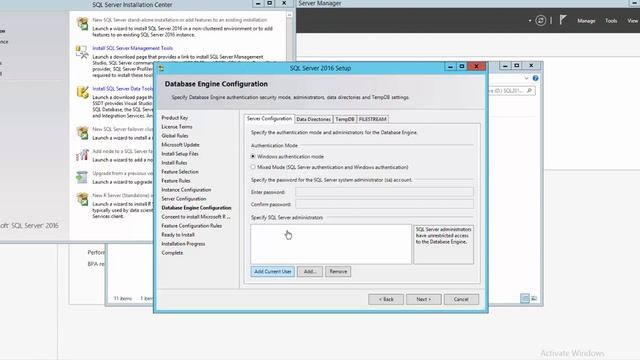Expand the Explorer ribbon chevron
The height and width of the screenshot is (360, 640).
click(527, 78)
